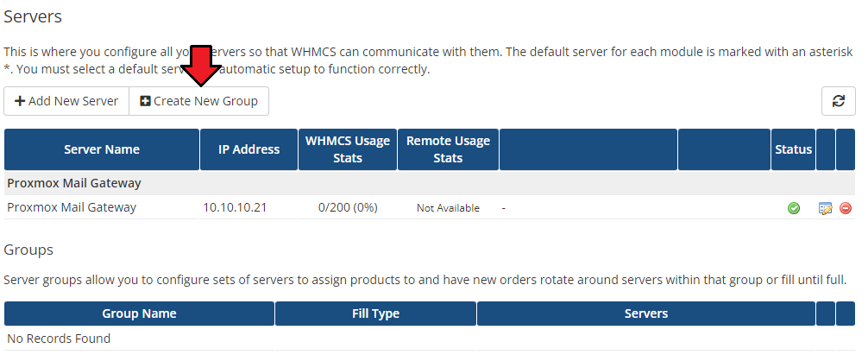Image resolution: width=868 pixels, height=361 pixels.
Task: Edit the Proxmox Mail Gateway server via the edit icon
Action: coord(825,208)
